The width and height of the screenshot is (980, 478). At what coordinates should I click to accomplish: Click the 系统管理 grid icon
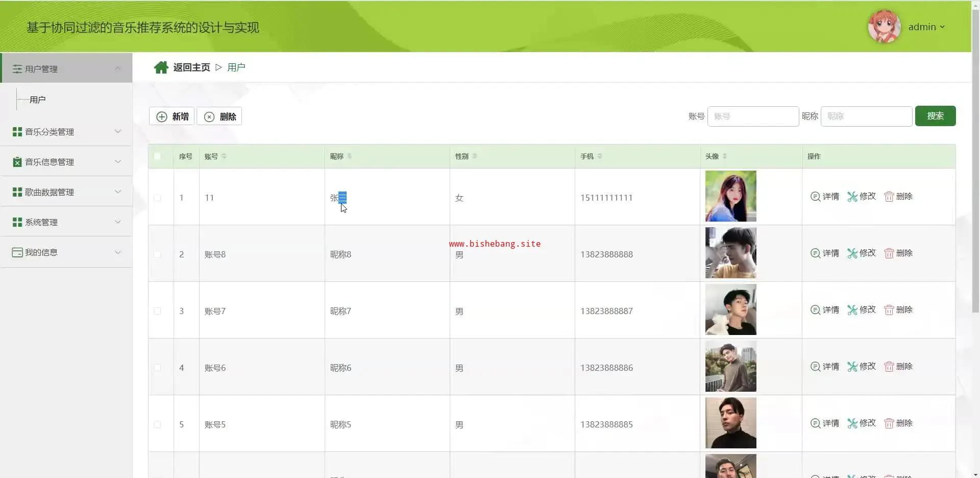(17, 222)
